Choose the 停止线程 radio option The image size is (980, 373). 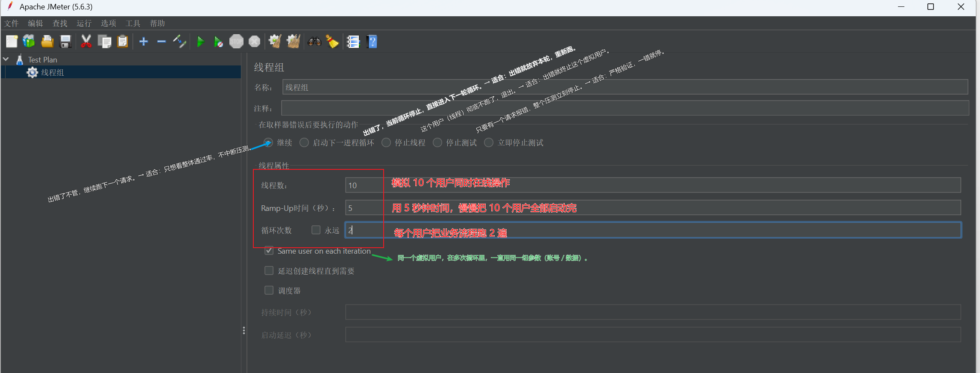[386, 142]
